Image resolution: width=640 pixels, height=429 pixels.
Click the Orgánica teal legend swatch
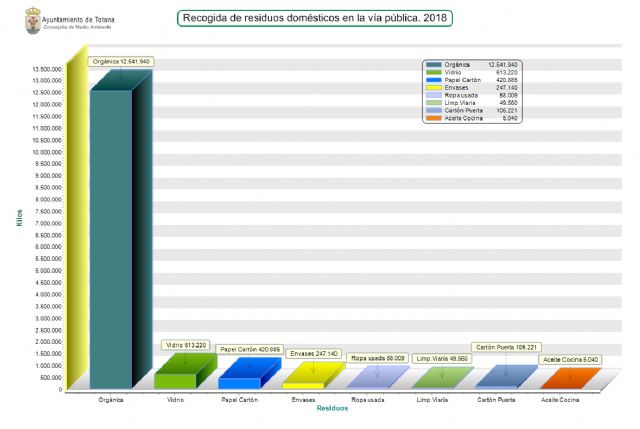pyautogui.click(x=434, y=65)
